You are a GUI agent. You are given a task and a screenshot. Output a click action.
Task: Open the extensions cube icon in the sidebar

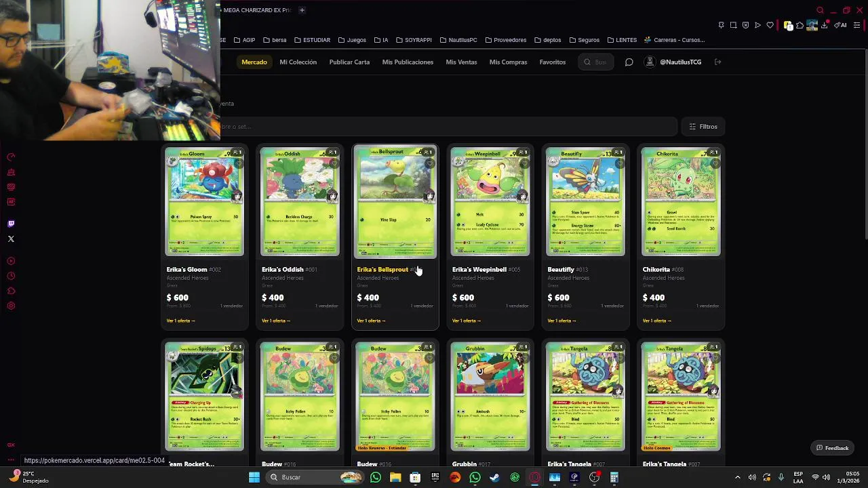(x=11, y=291)
